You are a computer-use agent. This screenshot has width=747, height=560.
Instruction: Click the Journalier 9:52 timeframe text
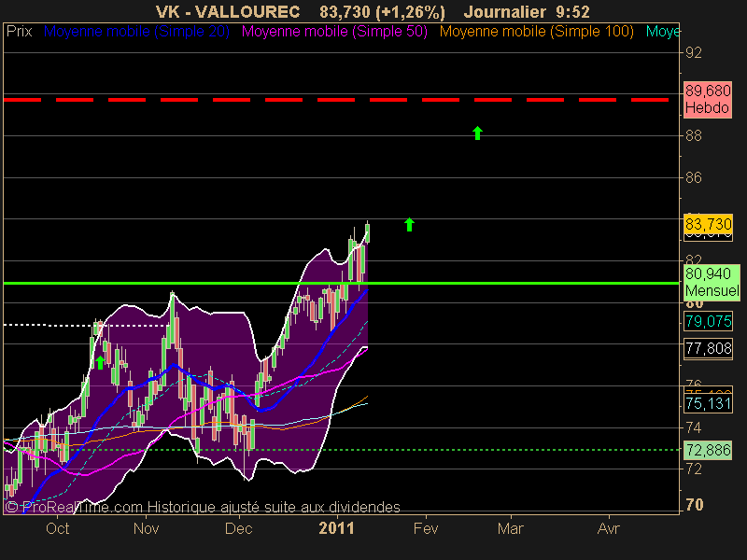(x=527, y=11)
